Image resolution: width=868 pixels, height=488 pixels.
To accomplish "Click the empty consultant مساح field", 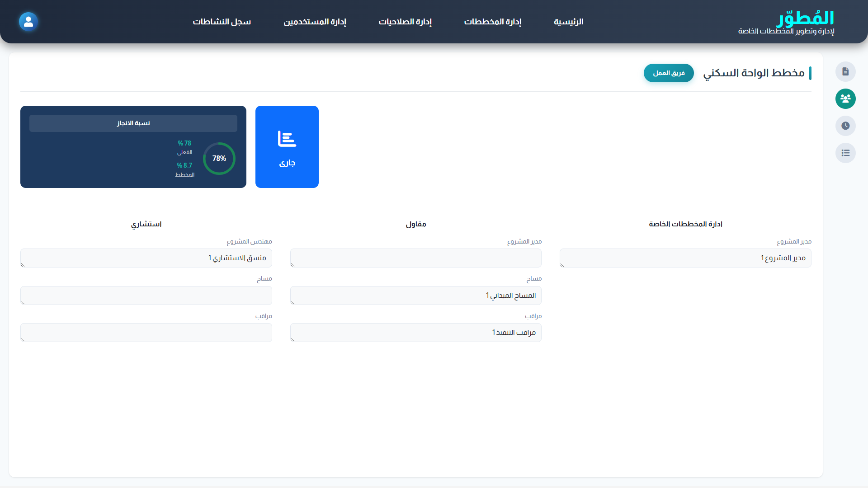I will coord(146,296).
